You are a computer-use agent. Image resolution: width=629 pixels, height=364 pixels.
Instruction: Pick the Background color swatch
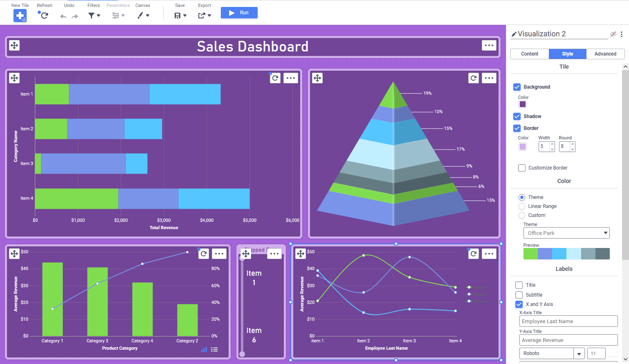[523, 104]
